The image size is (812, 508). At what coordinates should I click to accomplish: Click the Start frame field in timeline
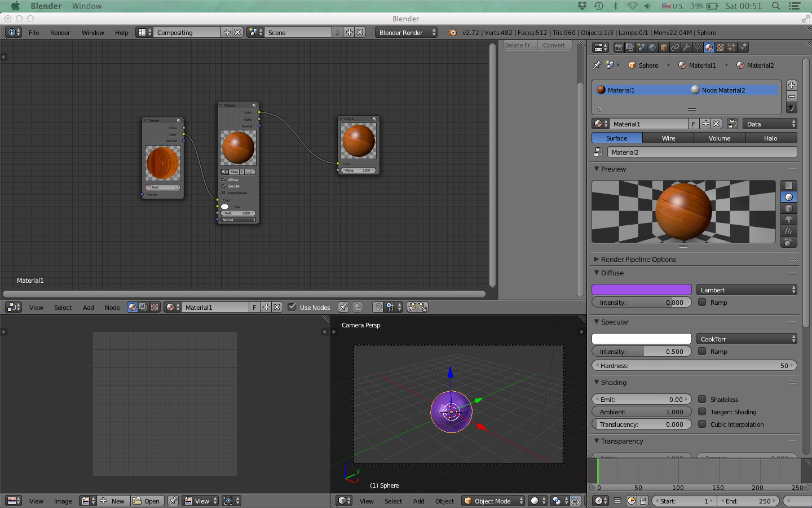tap(684, 501)
